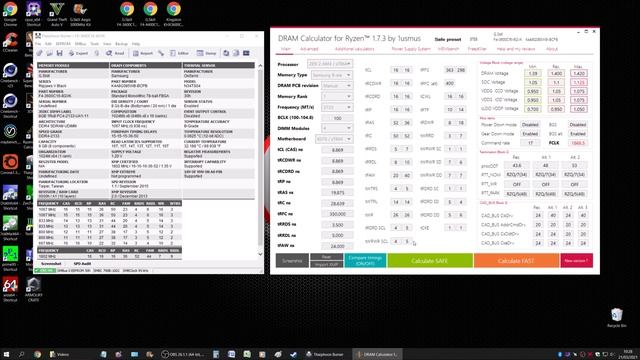Click the wrench icon between Report and Editor
This screenshot has height=360, width=640.
coord(161,53)
